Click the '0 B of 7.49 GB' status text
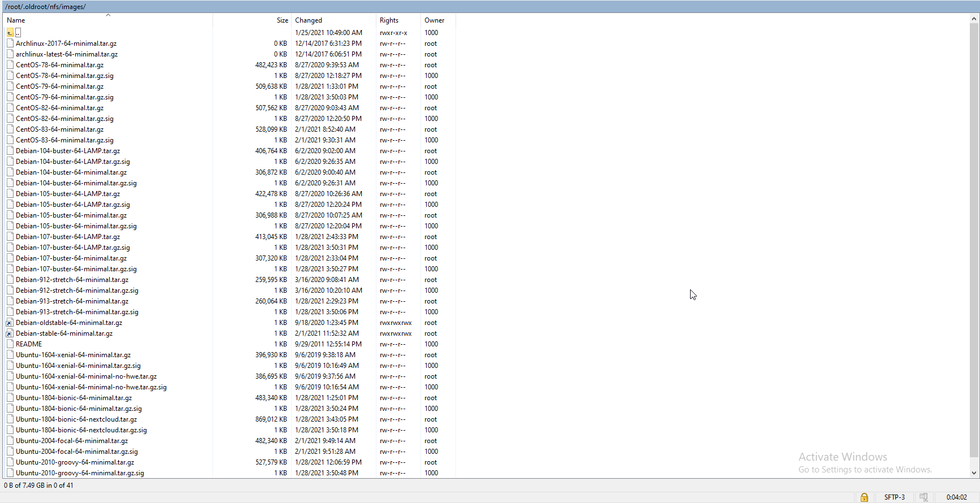980x503 pixels. [38, 485]
